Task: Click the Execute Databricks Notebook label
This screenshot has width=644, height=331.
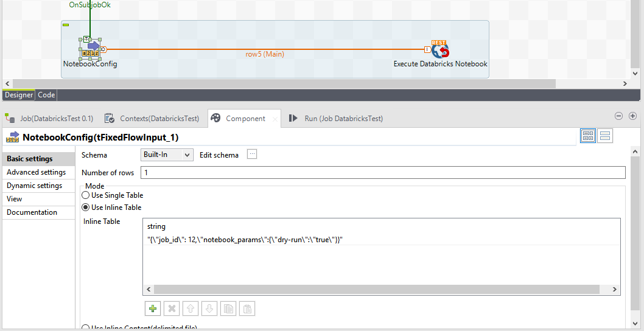Action: [441, 64]
